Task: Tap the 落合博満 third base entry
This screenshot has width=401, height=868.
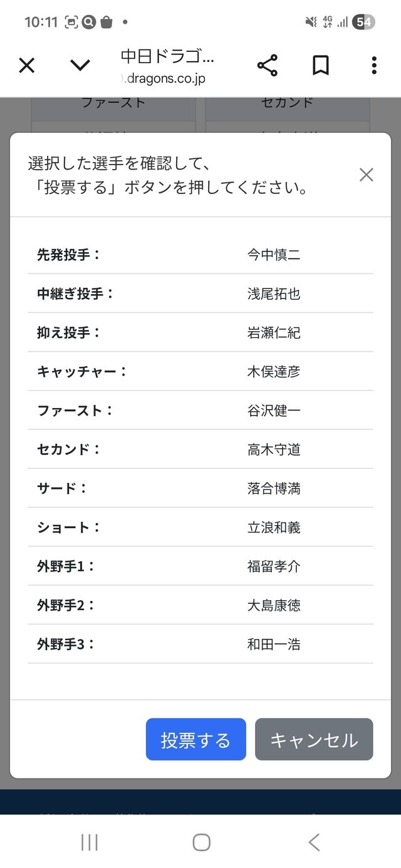Action: point(274,489)
